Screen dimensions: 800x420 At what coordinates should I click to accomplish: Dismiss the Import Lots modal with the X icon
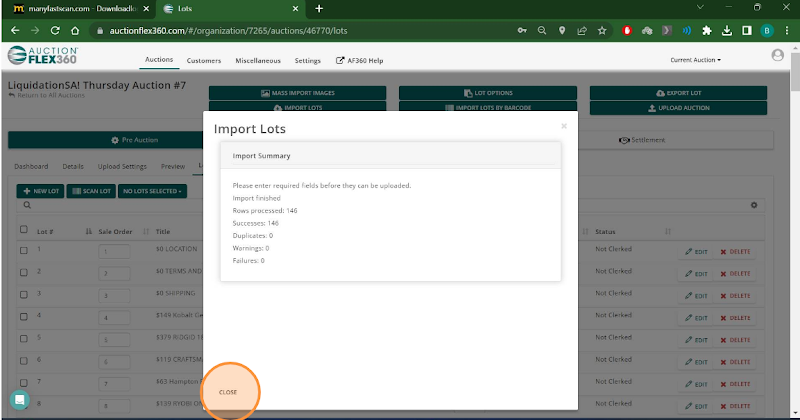tap(564, 126)
